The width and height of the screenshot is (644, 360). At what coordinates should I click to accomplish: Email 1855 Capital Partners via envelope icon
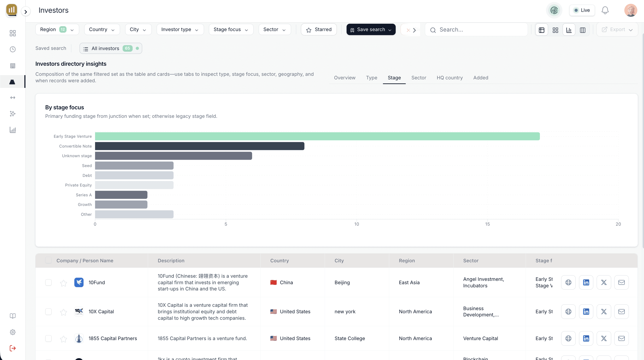point(621,338)
